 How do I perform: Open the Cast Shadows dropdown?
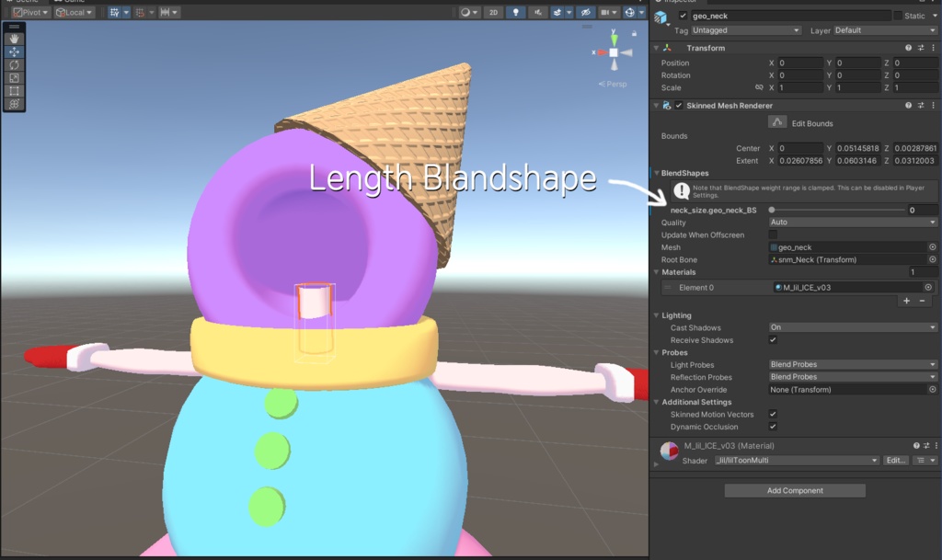853,327
